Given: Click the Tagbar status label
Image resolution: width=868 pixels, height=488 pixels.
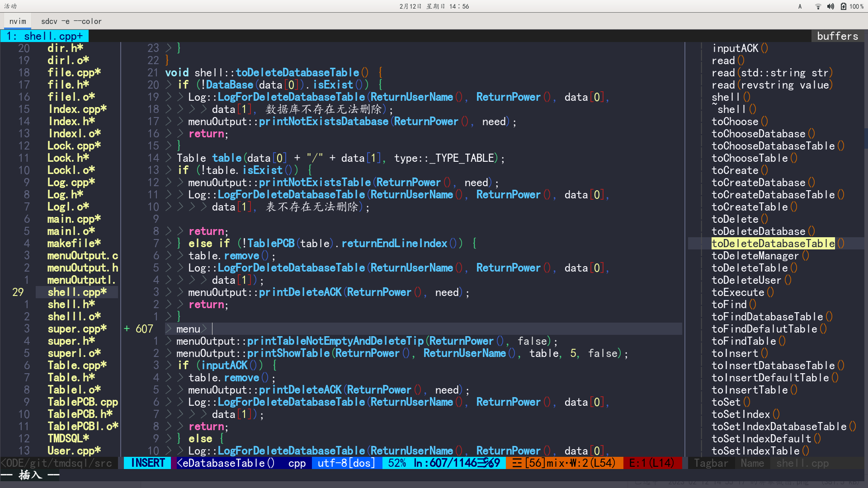Looking at the screenshot, I should [711, 463].
